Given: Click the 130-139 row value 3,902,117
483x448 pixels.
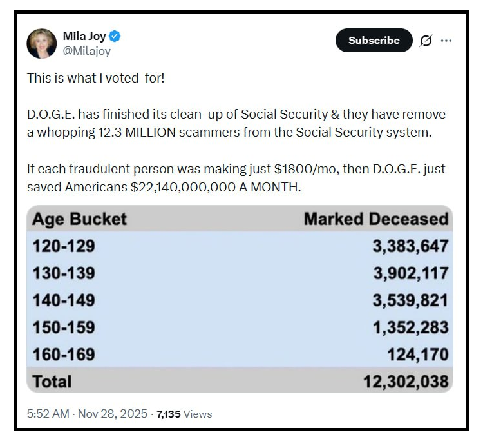Looking at the screenshot, I should point(410,273).
